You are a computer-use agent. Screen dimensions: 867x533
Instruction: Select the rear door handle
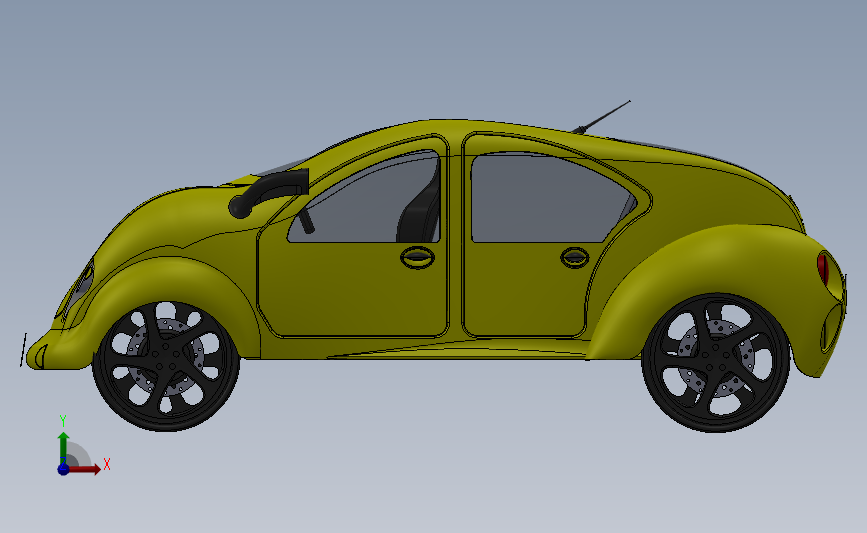coord(575,258)
